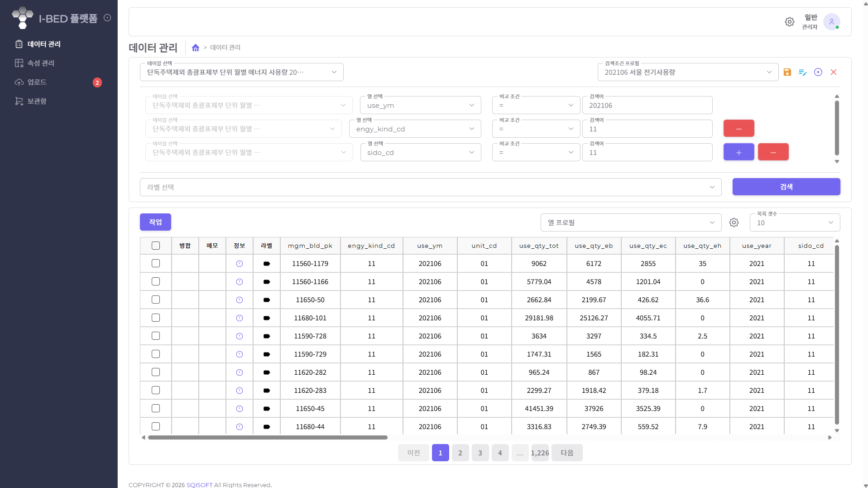Click label tag icon for row 11620-282
868x488 pixels.
pos(267,372)
